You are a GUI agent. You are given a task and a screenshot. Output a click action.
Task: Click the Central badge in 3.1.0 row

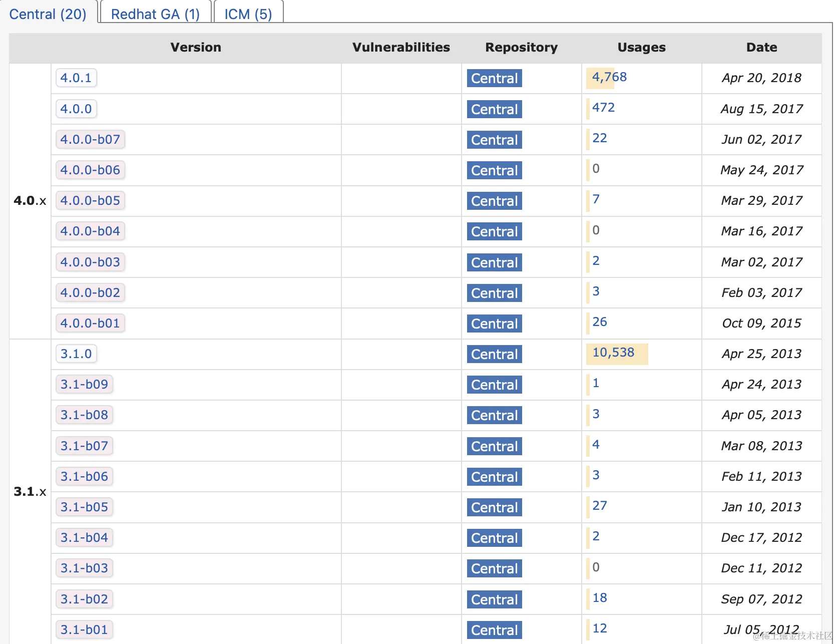[494, 355]
